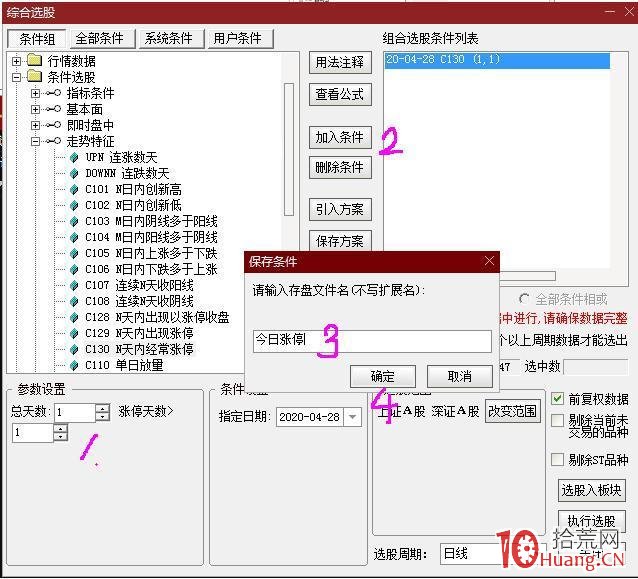Click the C110 单日放量 icon
The image size is (638, 579).
[x=74, y=365]
